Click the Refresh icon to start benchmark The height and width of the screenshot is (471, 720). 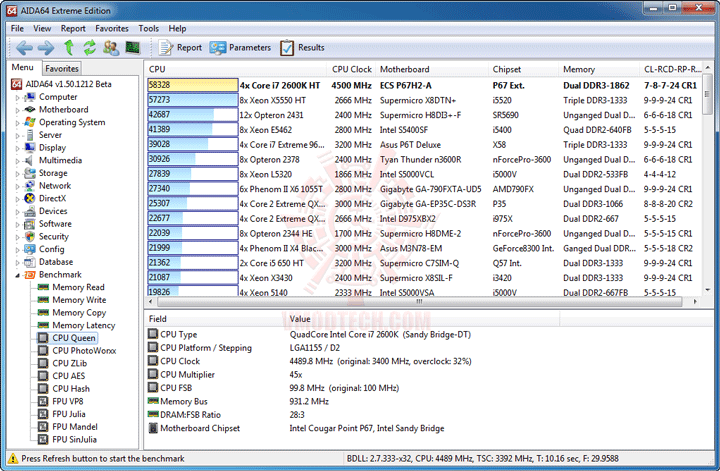(x=90, y=47)
